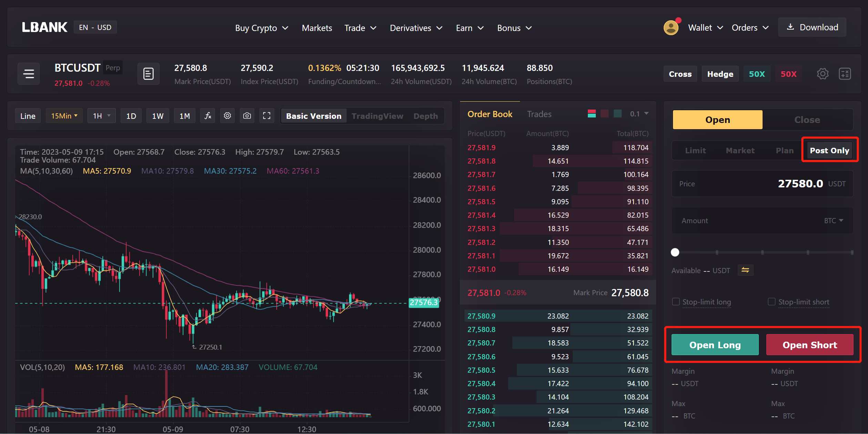868x434 pixels.
Task: Click red 50X short leverage button
Action: 788,74
